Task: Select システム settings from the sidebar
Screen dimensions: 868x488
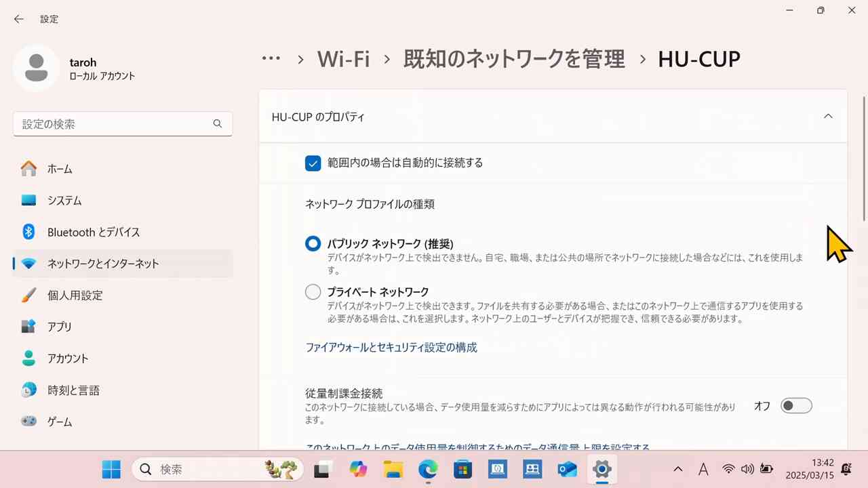Action: (x=64, y=200)
